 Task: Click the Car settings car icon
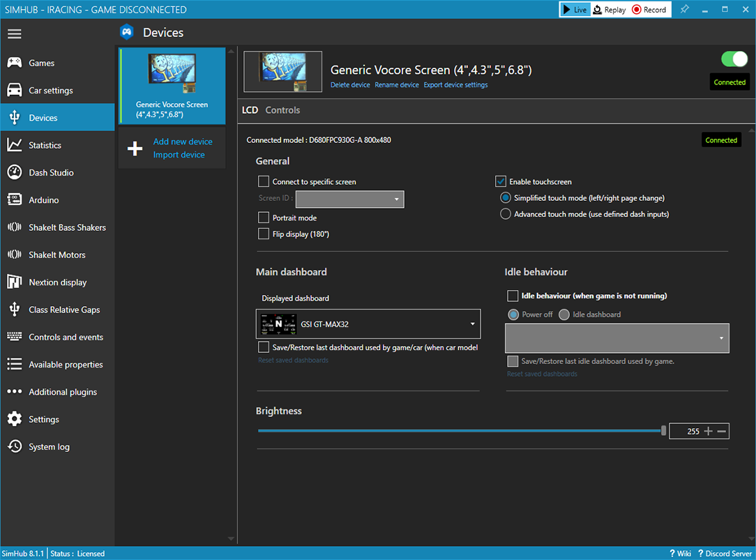point(14,90)
